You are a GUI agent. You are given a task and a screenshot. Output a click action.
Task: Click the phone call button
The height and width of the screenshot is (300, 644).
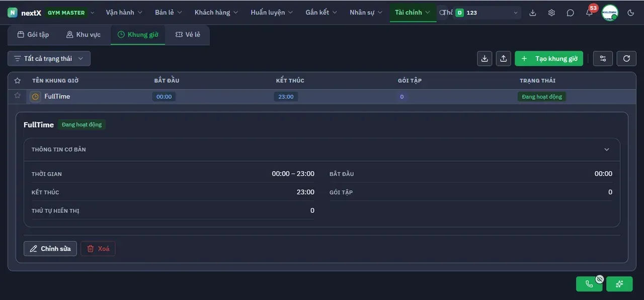pos(589,284)
